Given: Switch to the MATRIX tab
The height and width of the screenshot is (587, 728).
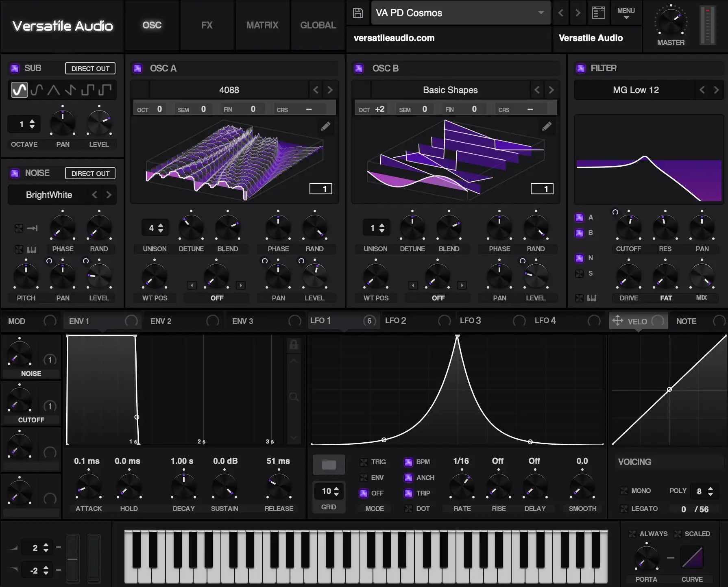Looking at the screenshot, I should coord(262,25).
